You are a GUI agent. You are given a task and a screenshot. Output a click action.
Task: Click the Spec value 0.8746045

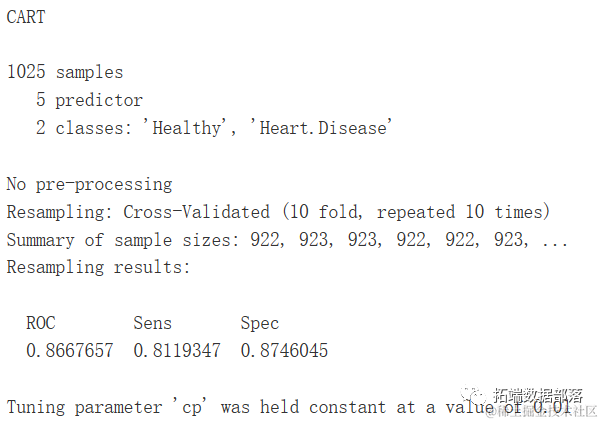point(284,351)
